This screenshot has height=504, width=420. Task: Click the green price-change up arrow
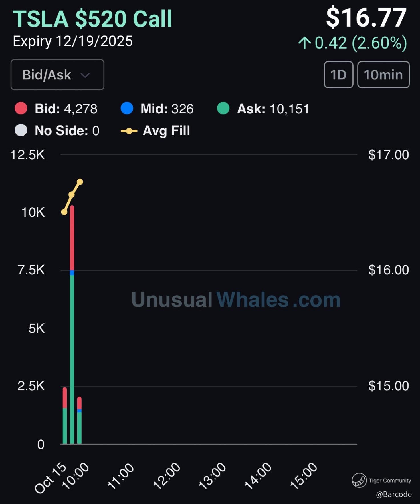pos(304,43)
